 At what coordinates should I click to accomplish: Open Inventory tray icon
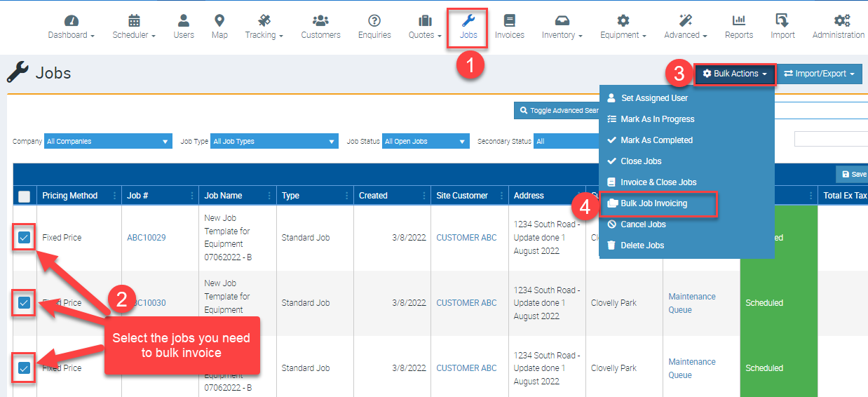click(x=562, y=20)
